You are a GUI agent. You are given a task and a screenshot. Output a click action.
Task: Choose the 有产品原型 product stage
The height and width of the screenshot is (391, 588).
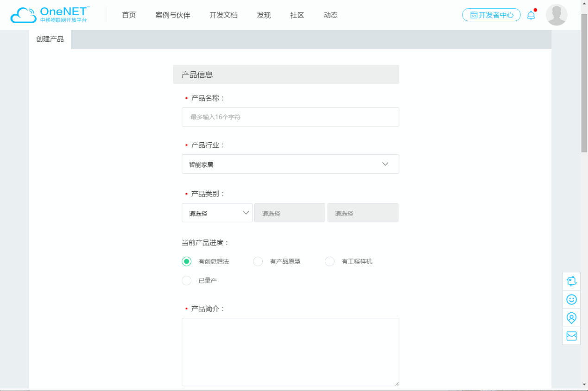pyautogui.click(x=258, y=261)
